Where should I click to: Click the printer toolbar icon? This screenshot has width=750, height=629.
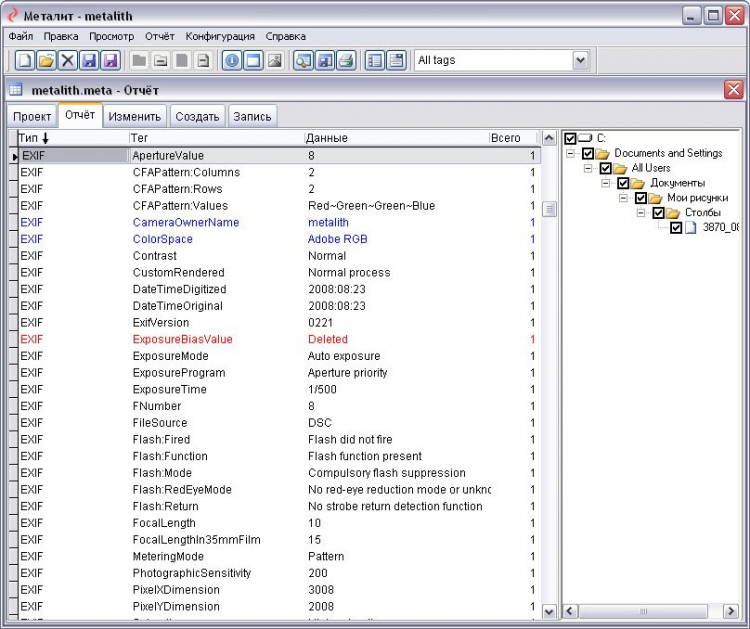coord(346,61)
